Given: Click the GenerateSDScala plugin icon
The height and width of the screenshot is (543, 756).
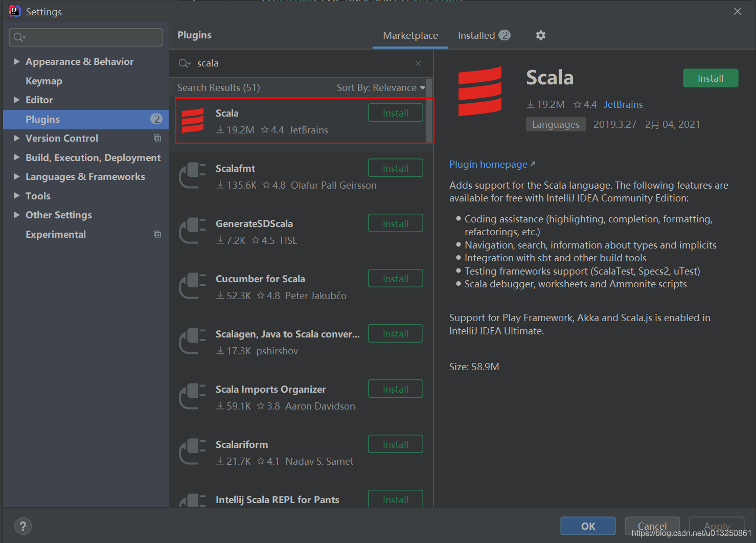Looking at the screenshot, I should coord(192,231).
